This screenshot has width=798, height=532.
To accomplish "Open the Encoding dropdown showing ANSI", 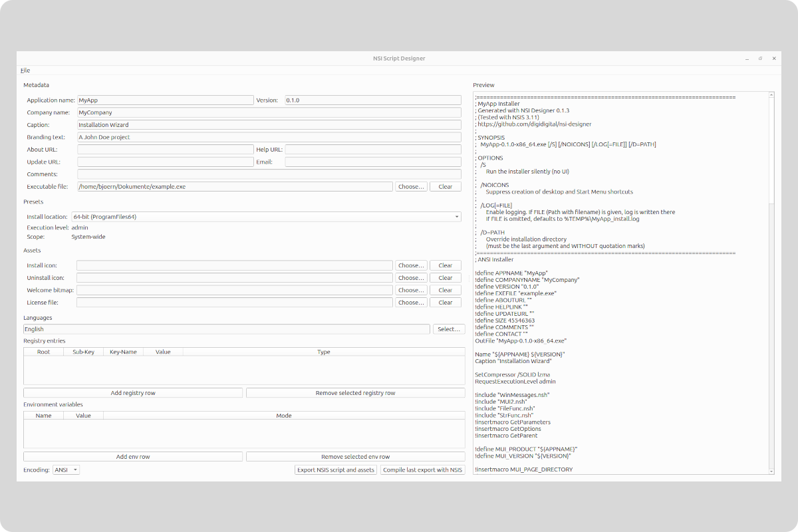I will point(66,469).
